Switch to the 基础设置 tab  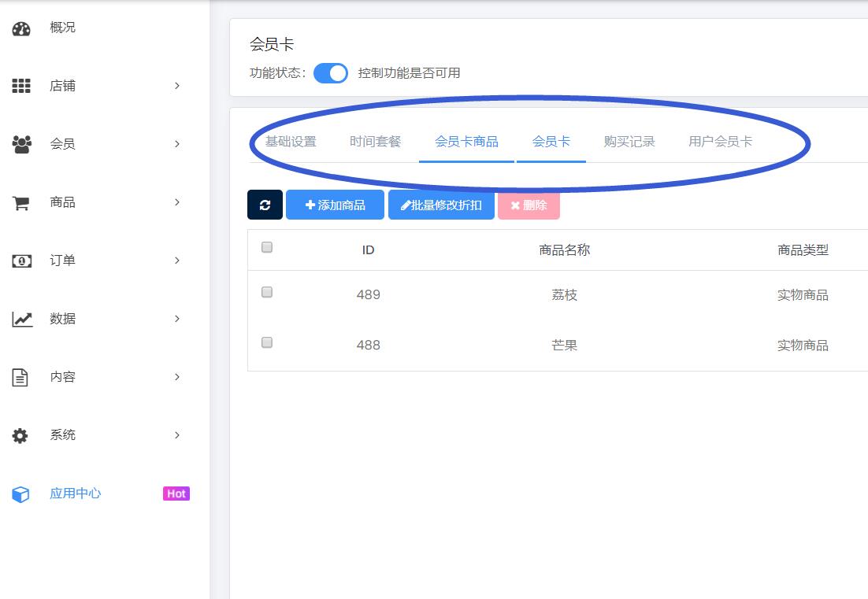(x=291, y=142)
